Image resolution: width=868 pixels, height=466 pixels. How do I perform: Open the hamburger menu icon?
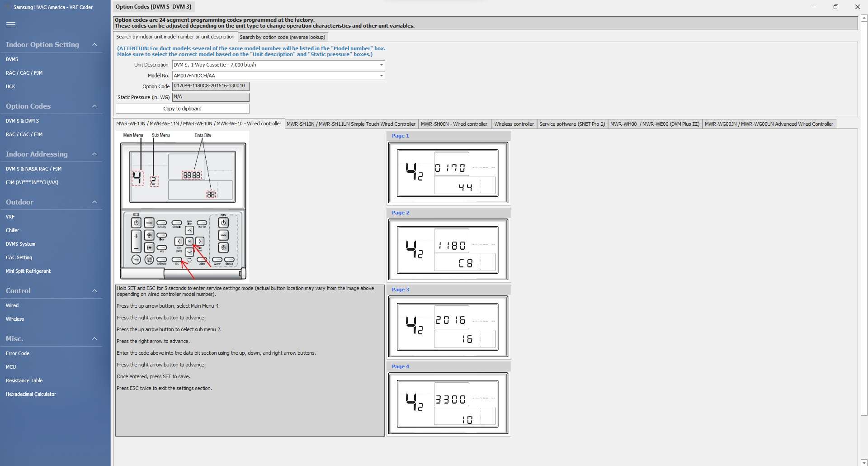click(11, 25)
